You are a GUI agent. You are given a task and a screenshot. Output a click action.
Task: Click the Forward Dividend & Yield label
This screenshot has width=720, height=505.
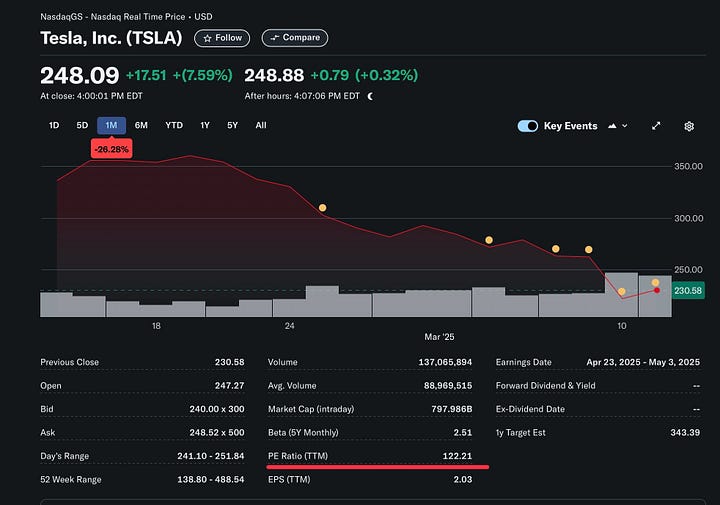(546, 386)
